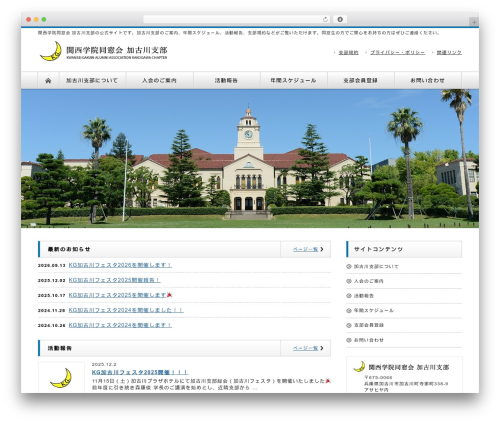Open news KG加古川フェスタ2026を開催します！

pyautogui.click(x=120, y=265)
